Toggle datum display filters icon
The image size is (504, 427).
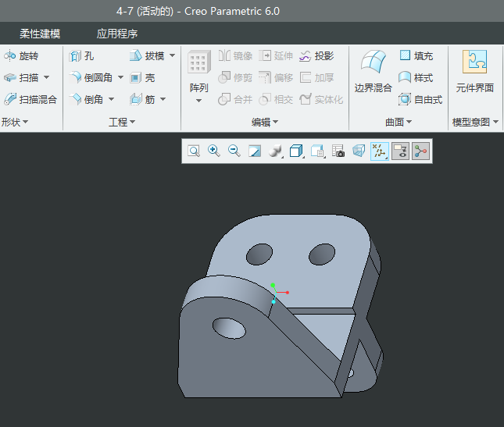(x=380, y=151)
